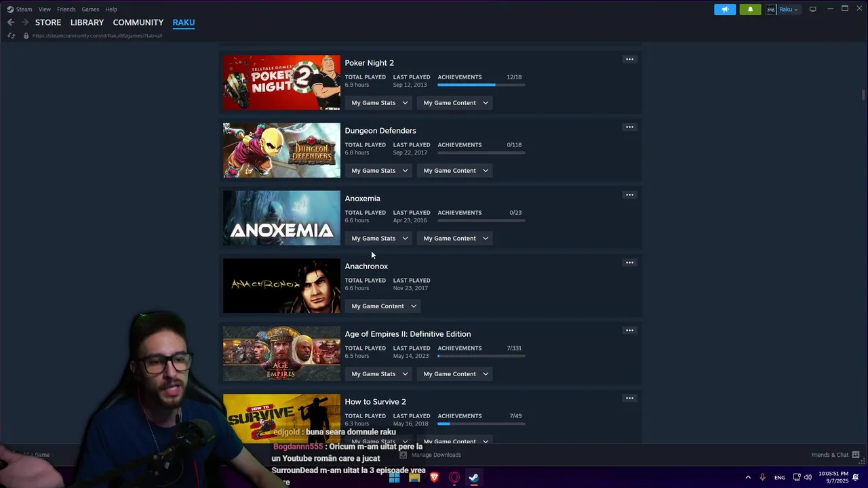
Task: Open the Steam menu
Action: tap(24, 9)
